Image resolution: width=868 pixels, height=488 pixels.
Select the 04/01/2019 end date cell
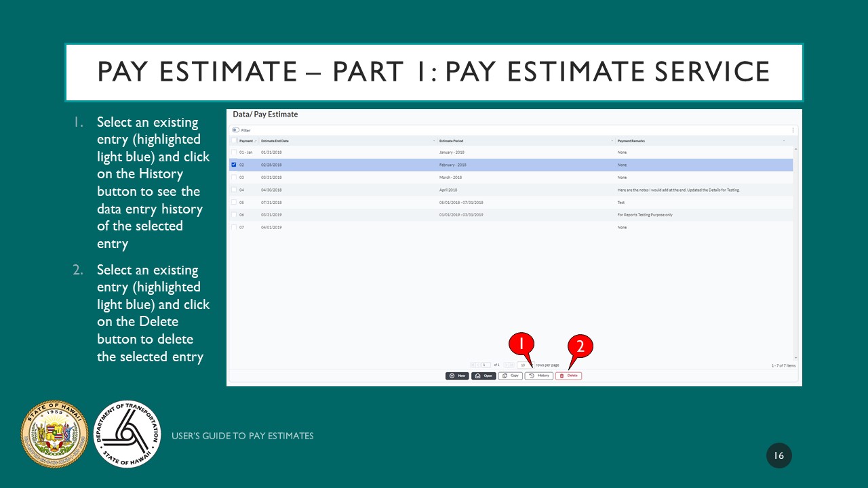pos(271,227)
